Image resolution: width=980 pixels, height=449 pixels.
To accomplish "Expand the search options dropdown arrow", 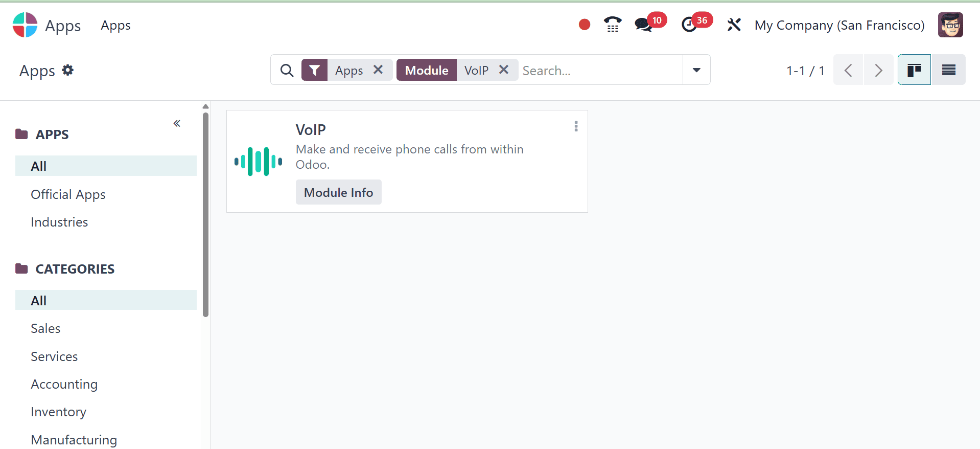I will 696,70.
